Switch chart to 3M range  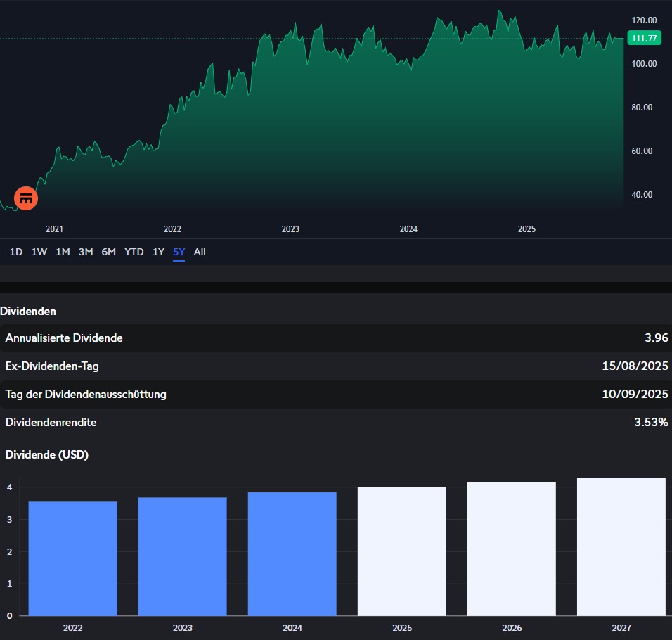coord(86,252)
